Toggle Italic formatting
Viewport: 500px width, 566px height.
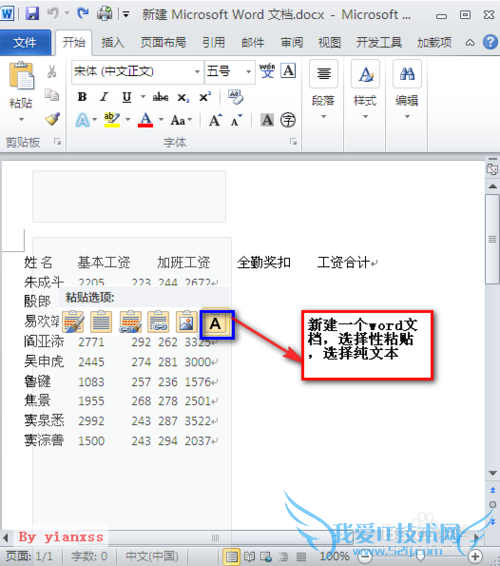(104, 97)
